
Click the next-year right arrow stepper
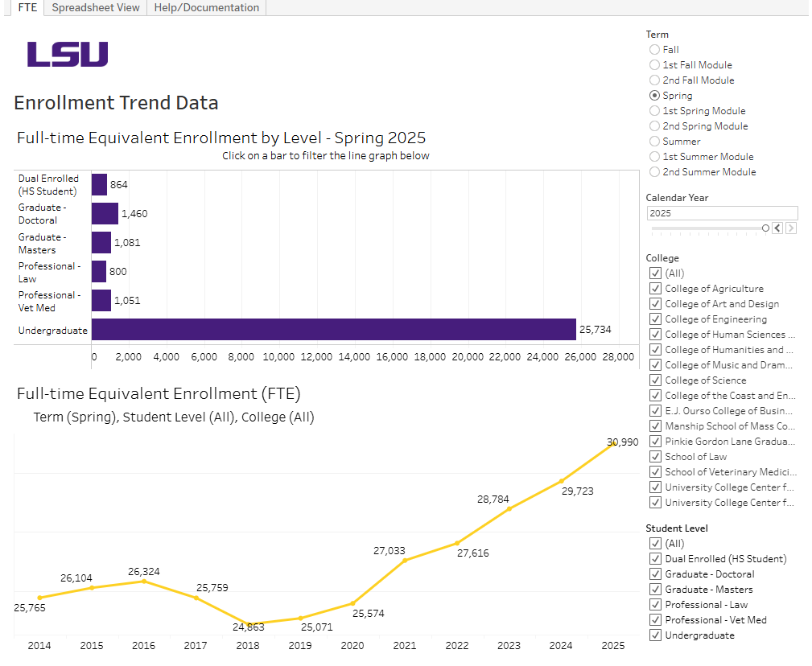(791, 228)
